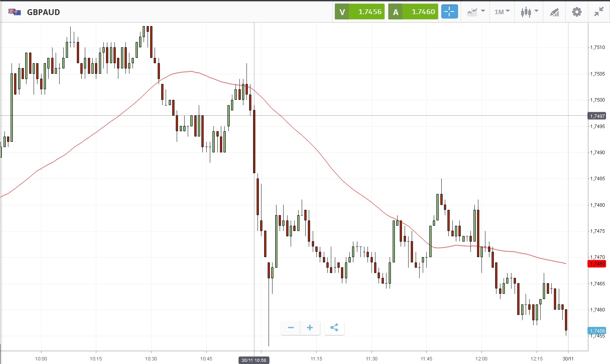The width and height of the screenshot is (610, 364).
Task: Click the 11:30 label on time axis
Action: click(x=371, y=358)
